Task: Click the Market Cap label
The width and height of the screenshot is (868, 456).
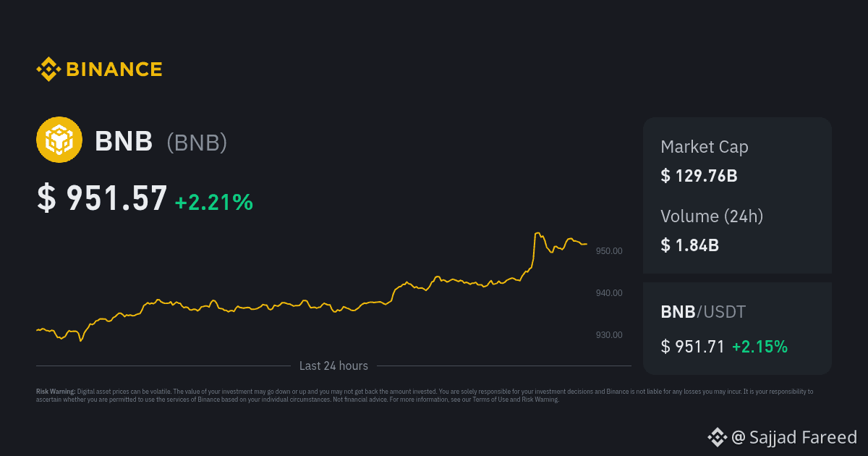Action: click(704, 147)
